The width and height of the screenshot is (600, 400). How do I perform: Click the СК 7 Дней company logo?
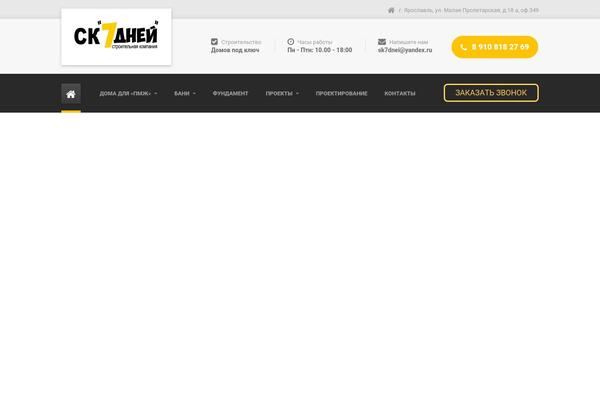pos(116,35)
